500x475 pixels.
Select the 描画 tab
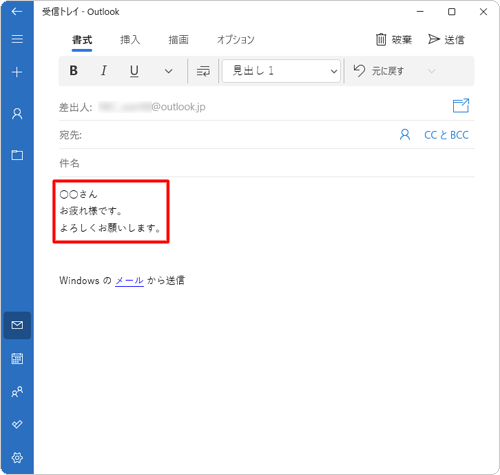(178, 40)
